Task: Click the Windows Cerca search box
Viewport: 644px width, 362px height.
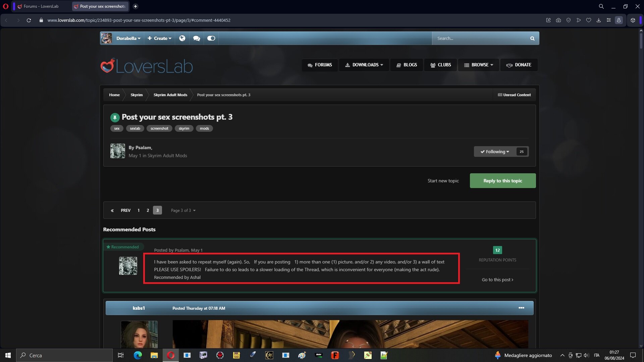Action: click(64, 355)
